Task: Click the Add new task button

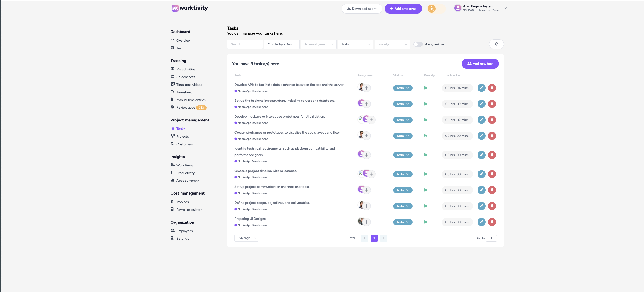Action: tap(480, 64)
